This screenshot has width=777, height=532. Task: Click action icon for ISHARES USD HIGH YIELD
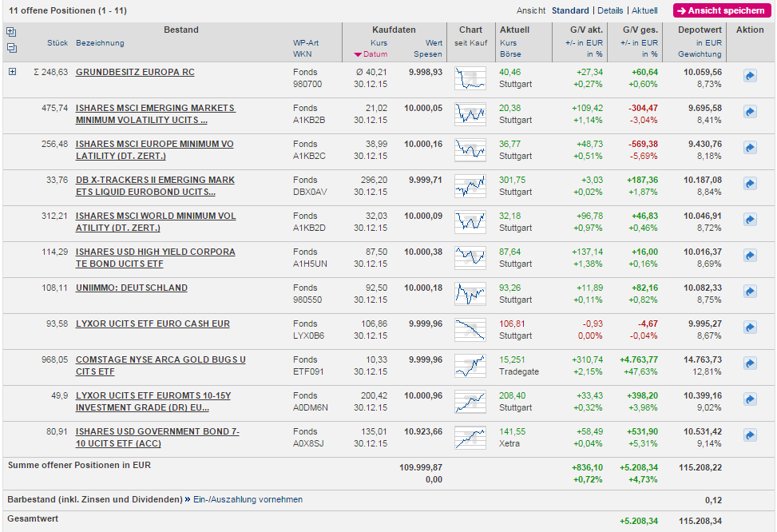click(x=750, y=256)
